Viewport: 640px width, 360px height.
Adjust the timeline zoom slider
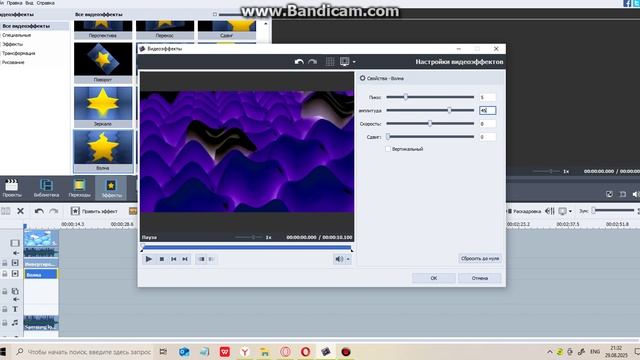[613, 211]
